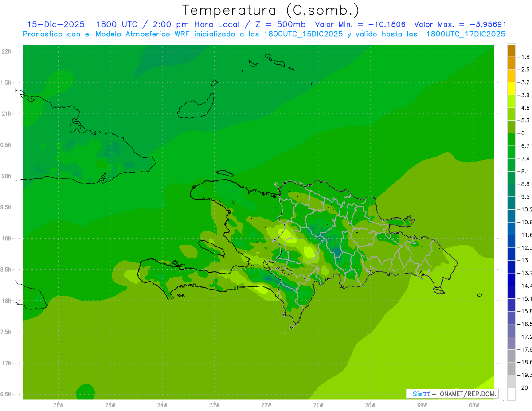Click the "1800UTC_17DIC2025" valid-until time

465,34
